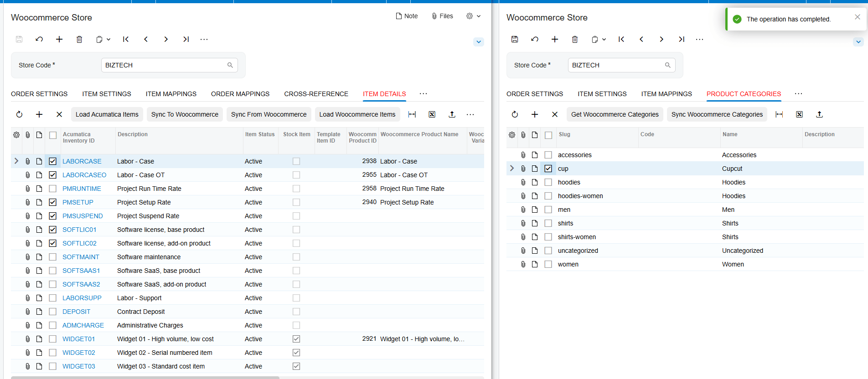Open the Cross-Reference tab

coord(316,94)
